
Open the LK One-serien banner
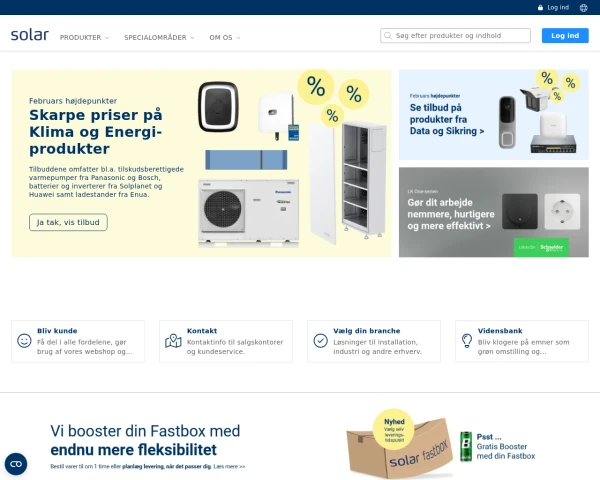494,212
